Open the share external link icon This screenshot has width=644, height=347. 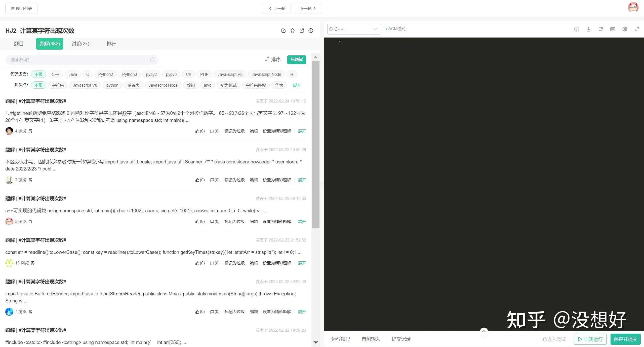coord(302,31)
